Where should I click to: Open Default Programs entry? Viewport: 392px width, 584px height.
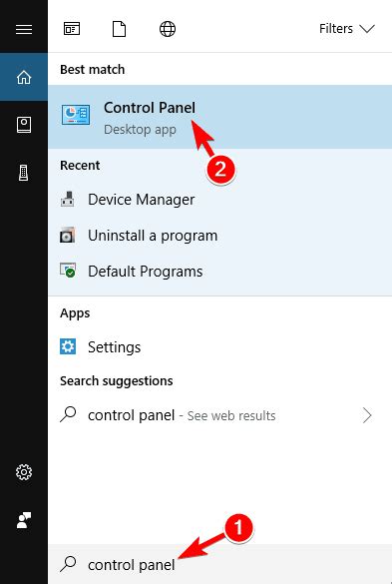point(219,272)
